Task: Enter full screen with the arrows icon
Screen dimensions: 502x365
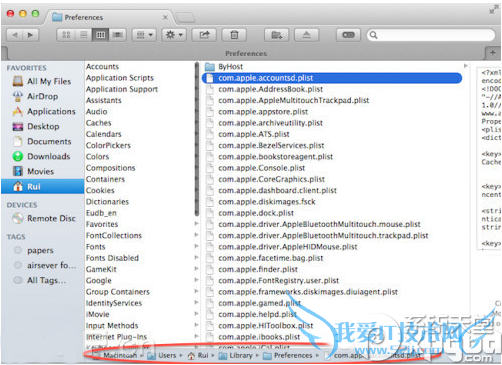Action: (x=493, y=10)
